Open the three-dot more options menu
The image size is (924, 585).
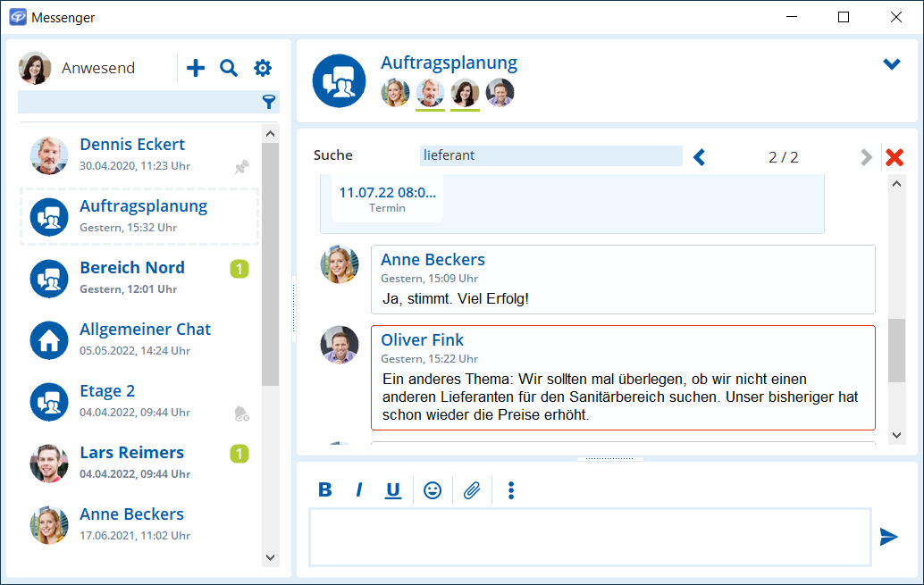[511, 489]
